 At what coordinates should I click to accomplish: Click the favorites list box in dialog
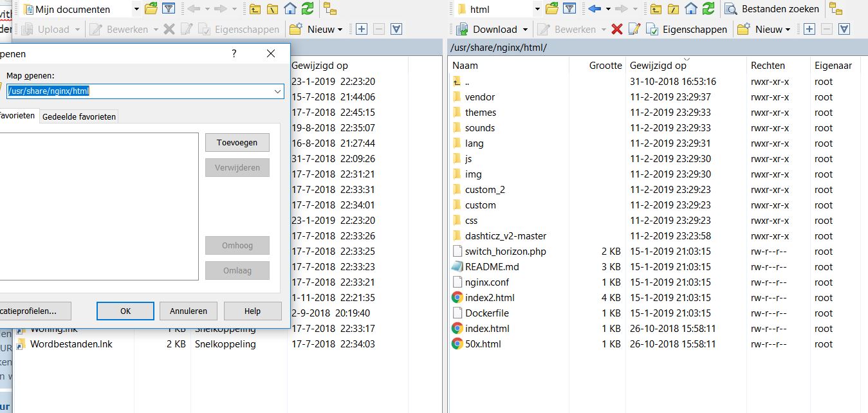click(x=99, y=206)
